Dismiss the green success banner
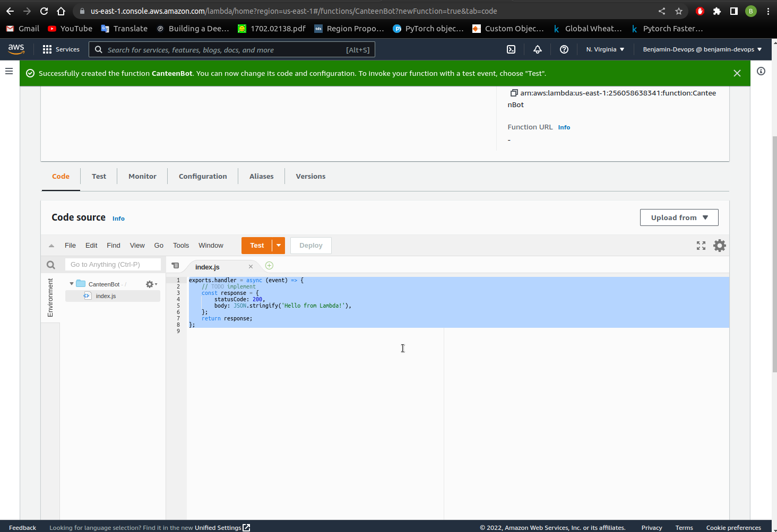Viewport: 777px width, 532px height. pos(737,73)
